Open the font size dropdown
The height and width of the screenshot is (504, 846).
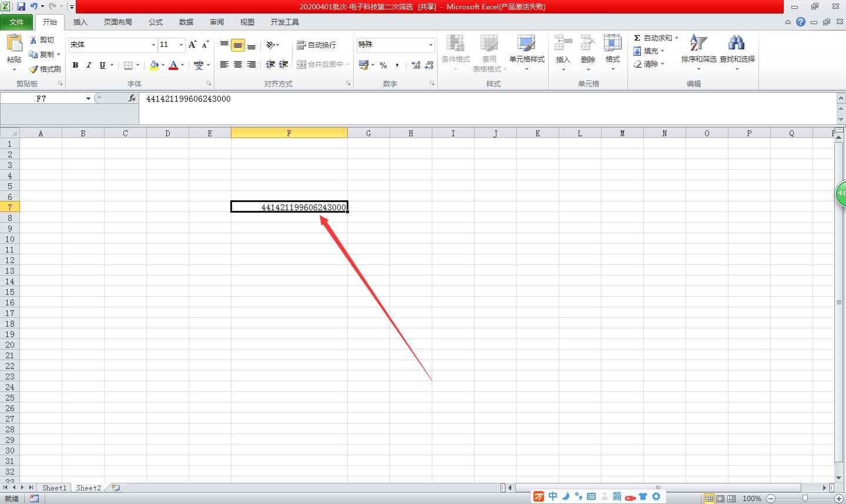coord(181,45)
